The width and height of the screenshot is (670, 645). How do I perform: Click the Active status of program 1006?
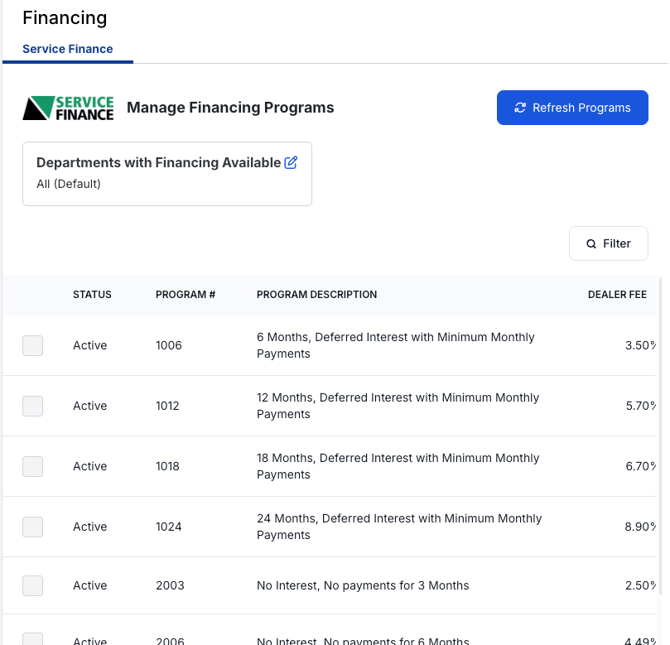click(x=90, y=345)
